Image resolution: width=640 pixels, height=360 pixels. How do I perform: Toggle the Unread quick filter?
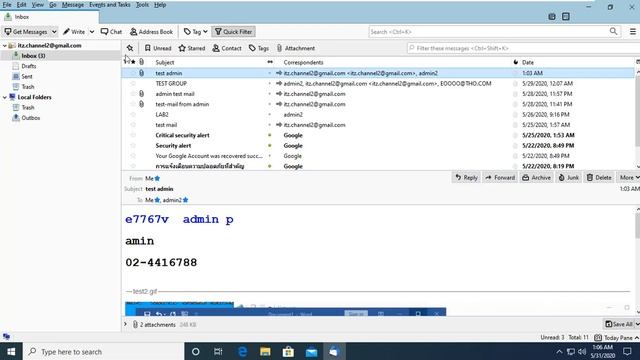tap(158, 48)
